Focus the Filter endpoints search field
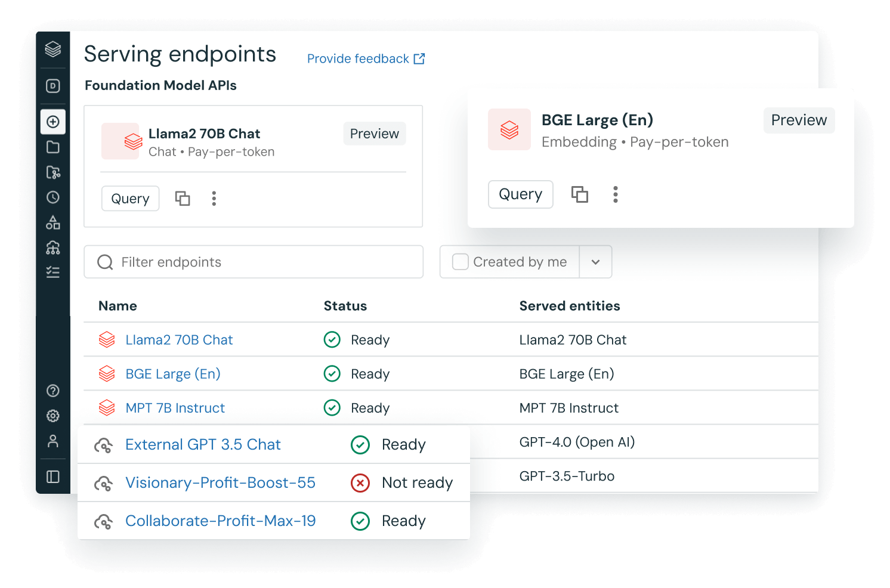This screenshot has width=890, height=588. tap(254, 262)
